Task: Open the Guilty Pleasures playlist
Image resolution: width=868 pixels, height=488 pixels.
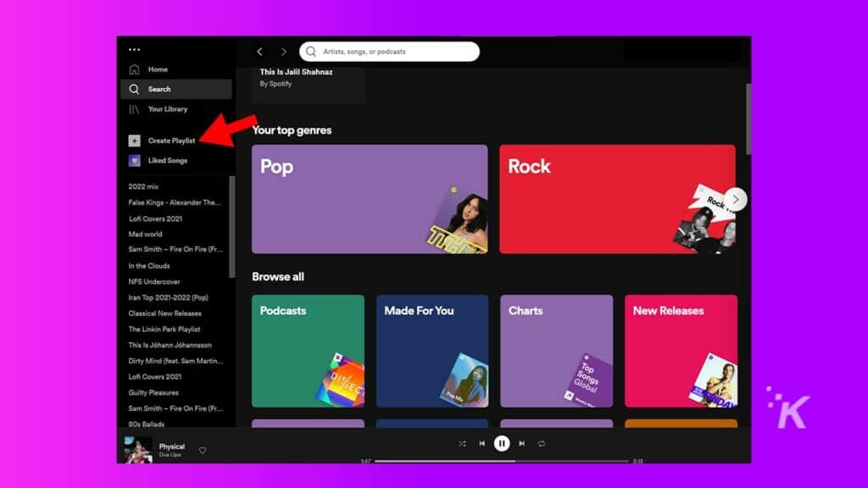Action: (153, 393)
